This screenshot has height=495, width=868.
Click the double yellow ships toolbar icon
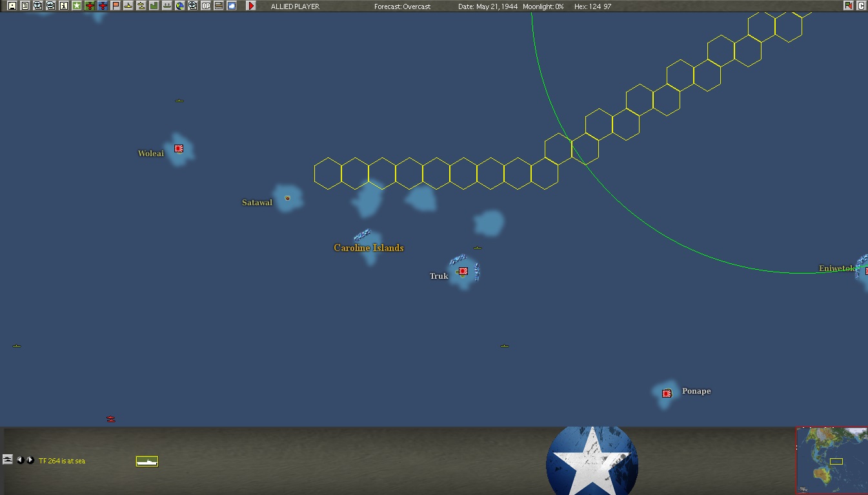pyautogui.click(x=141, y=6)
